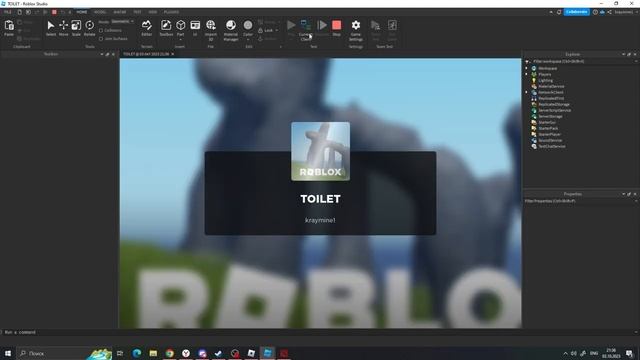Screen dimensions: 640x360
Task: Expand the NetworkClient tree node
Action: [527, 92]
